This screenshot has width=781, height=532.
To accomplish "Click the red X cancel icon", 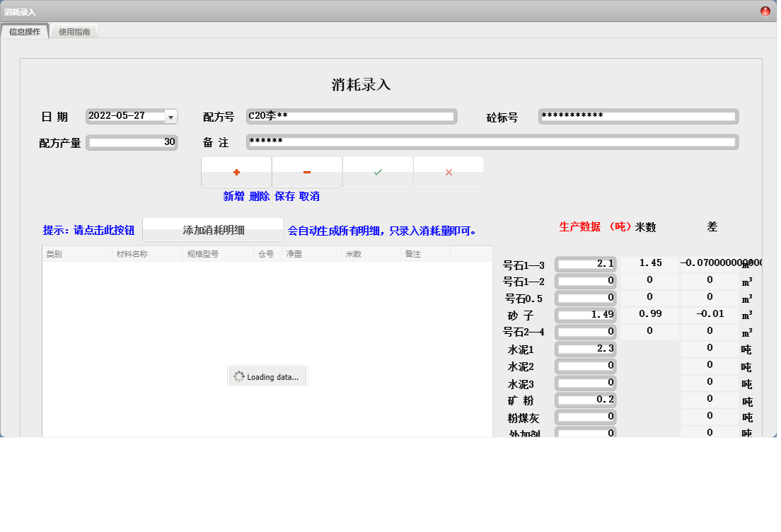I will pos(449,172).
